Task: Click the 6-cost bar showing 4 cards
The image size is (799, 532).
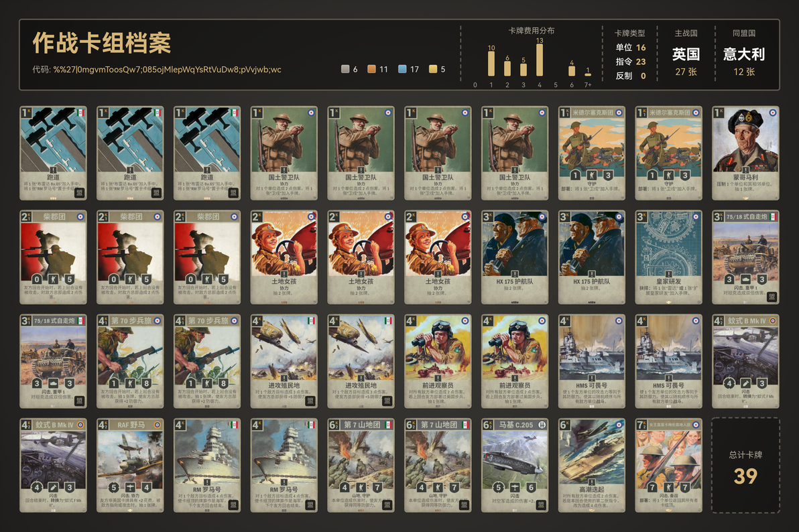Action: coord(572,71)
